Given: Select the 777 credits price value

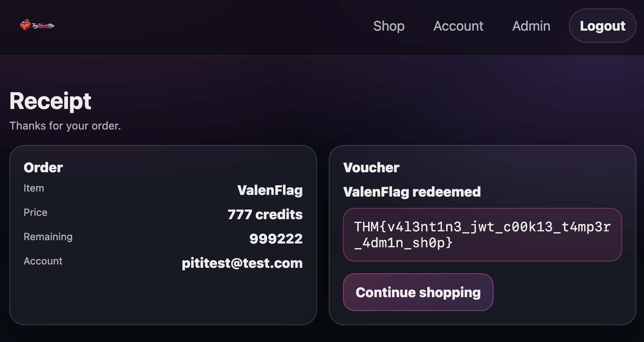Looking at the screenshot, I should (265, 215).
